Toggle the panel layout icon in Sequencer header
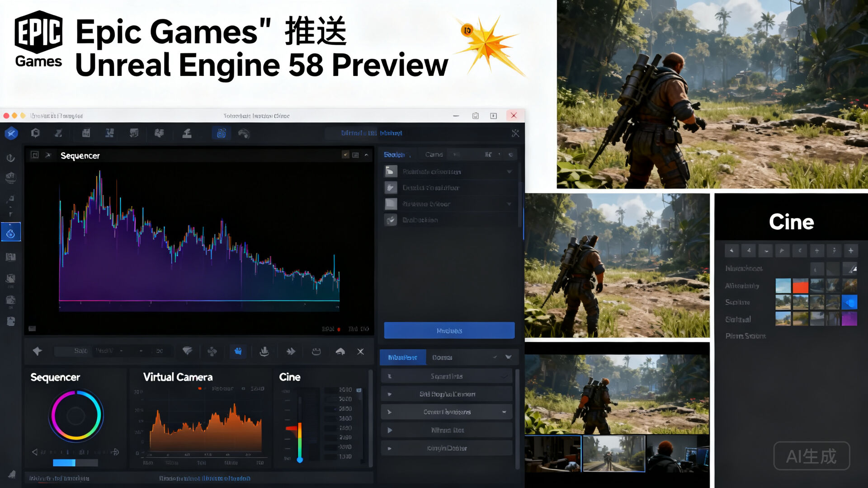Image resolution: width=868 pixels, height=488 pixels. (356, 155)
